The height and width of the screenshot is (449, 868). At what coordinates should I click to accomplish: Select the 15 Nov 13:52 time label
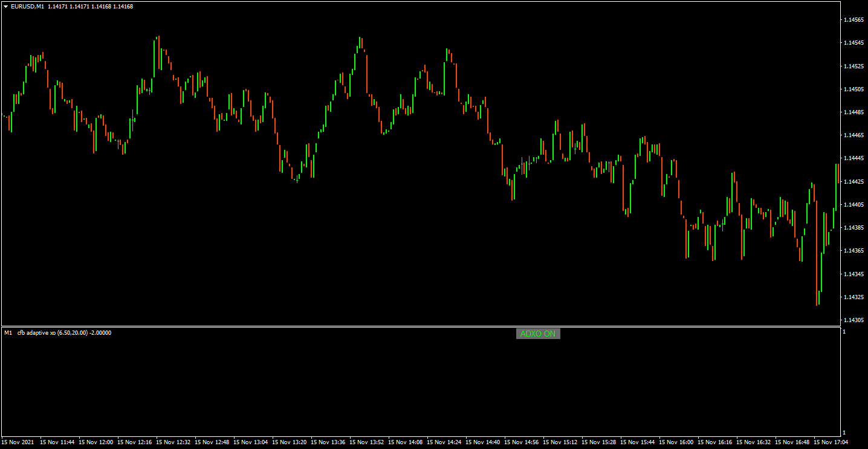point(367,442)
